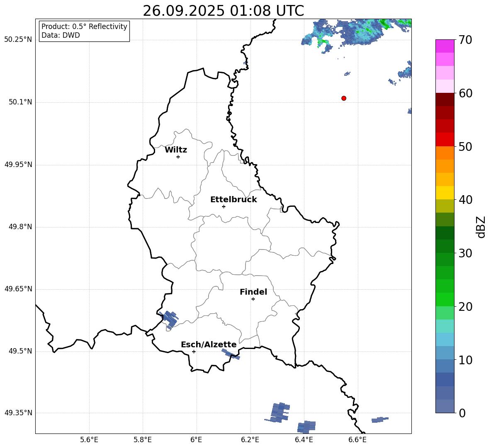Click the darkest green colorbar segment above 30
Screen dimensions: 491x448
coord(445,233)
